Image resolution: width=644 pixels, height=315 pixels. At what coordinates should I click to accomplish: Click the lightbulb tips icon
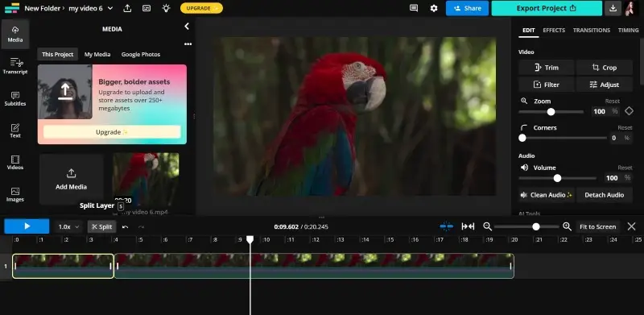166,8
